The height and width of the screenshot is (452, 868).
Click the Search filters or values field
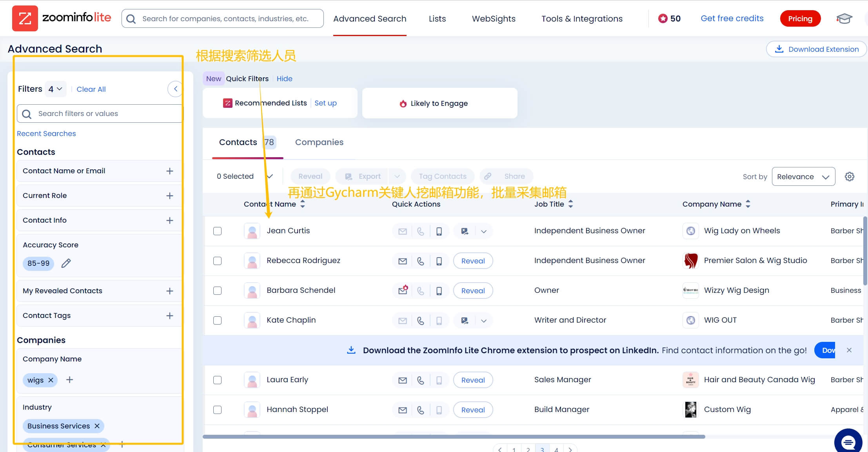100,113
